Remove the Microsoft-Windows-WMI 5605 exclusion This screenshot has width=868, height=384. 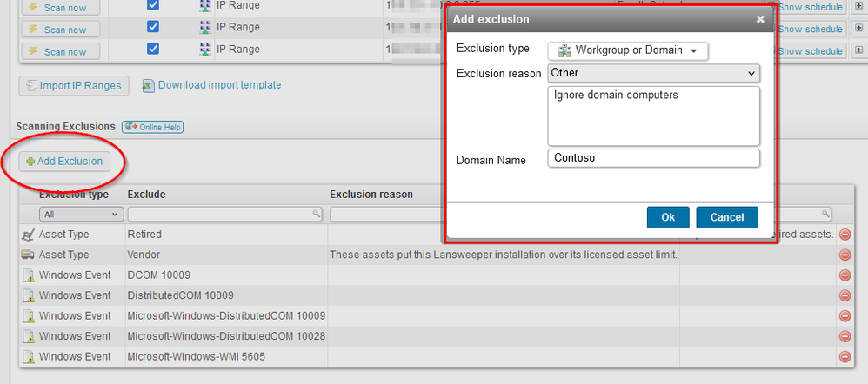pyautogui.click(x=844, y=356)
